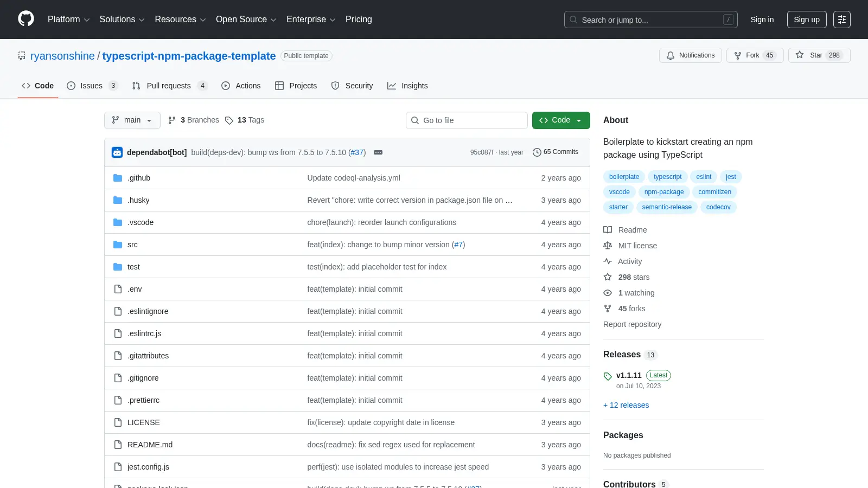The width and height of the screenshot is (868, 488).
Task: Open commit 'Update codeql-analysis.yml'
Action: pyautogui.click(x=354, y=178)
